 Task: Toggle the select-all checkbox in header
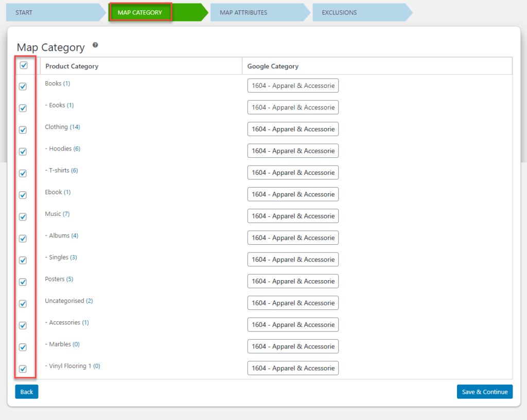click(x=23, y=65)
